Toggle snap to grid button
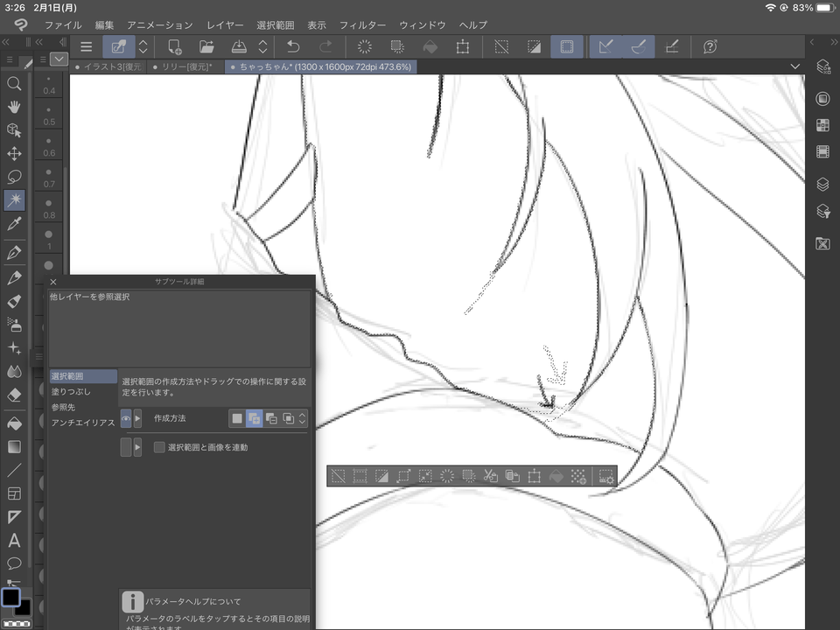840x630 pixels. [x=672, y=47]
